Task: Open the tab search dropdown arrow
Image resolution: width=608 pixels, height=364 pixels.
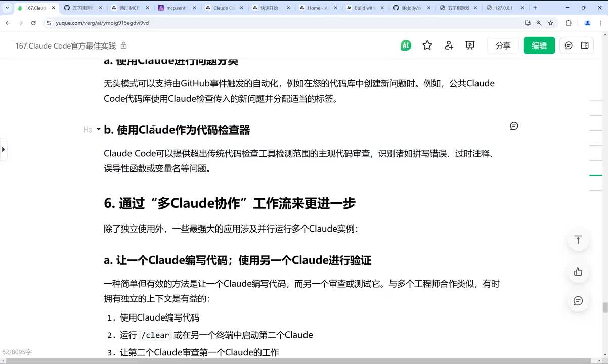Action: tap(7, 8)
